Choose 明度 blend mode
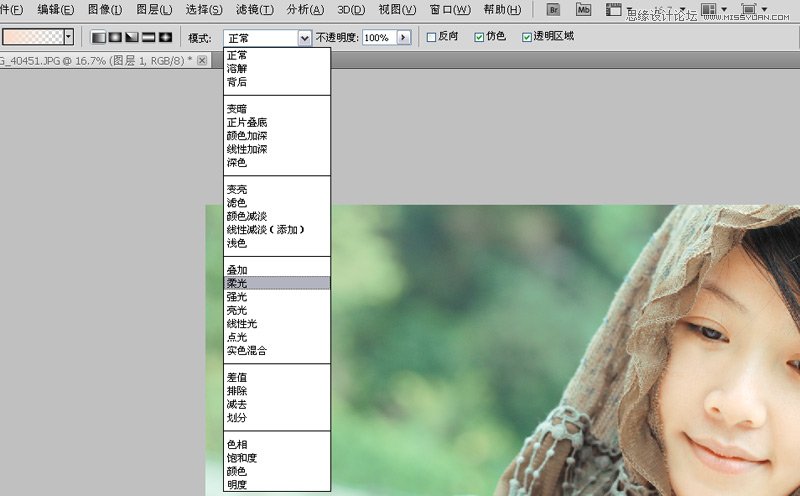Image resolution: width=800 pixels, height=496 pixels. [277, 484]
